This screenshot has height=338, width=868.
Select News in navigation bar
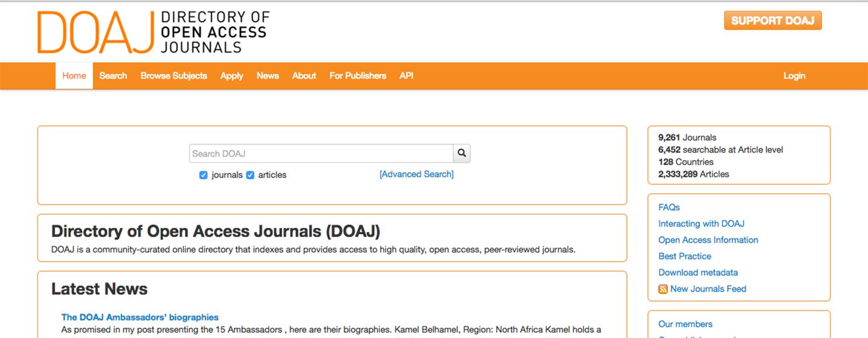(x=268, y=75)
